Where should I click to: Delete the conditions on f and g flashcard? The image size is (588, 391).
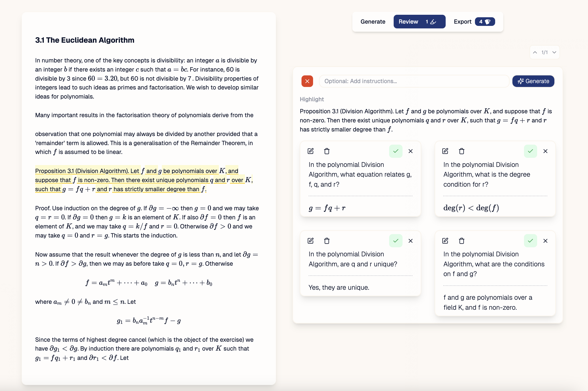(x=461, y=241)
